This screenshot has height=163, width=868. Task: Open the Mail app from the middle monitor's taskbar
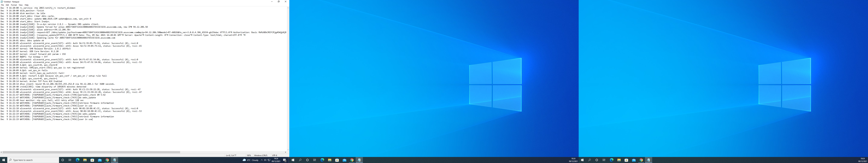(x=344, y=160)
